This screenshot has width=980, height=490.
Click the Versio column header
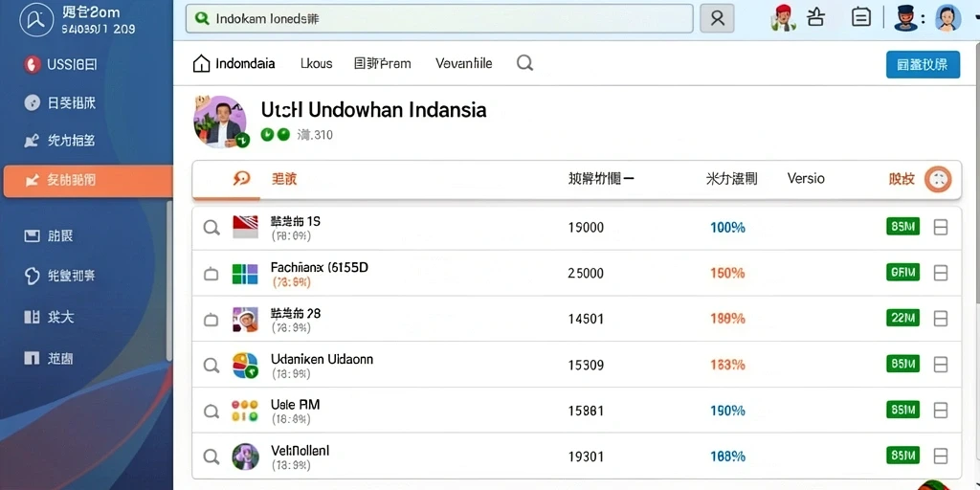coord(806,179)
